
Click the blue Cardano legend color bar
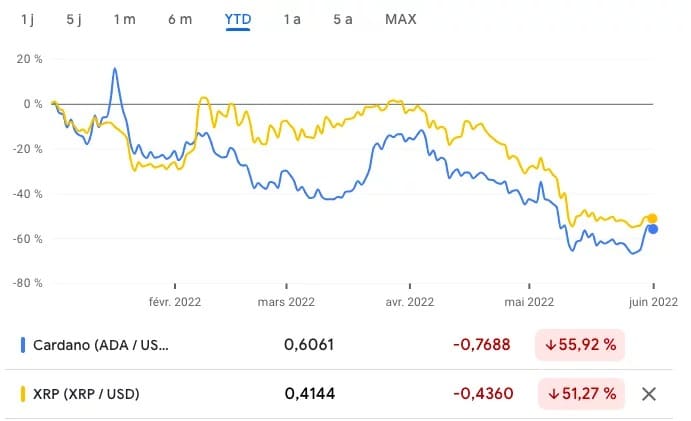tap(23, 345)
